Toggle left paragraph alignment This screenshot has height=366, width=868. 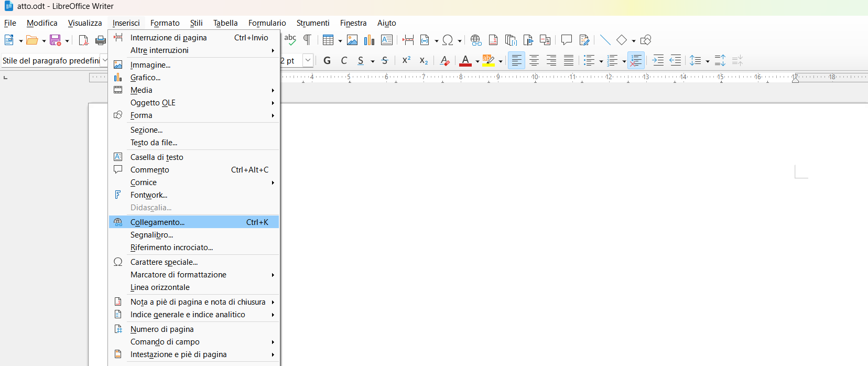(516, 60)
